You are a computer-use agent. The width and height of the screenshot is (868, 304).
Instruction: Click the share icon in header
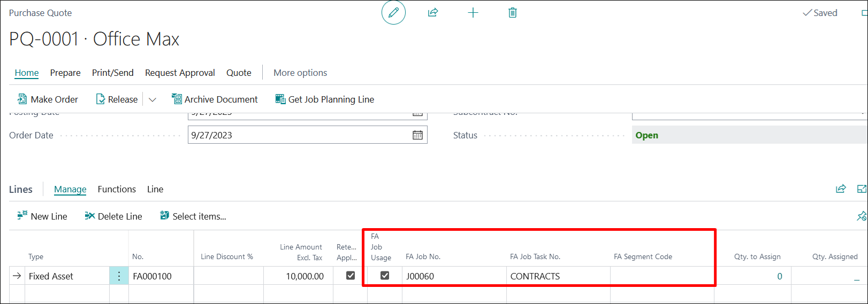point(433,13)
